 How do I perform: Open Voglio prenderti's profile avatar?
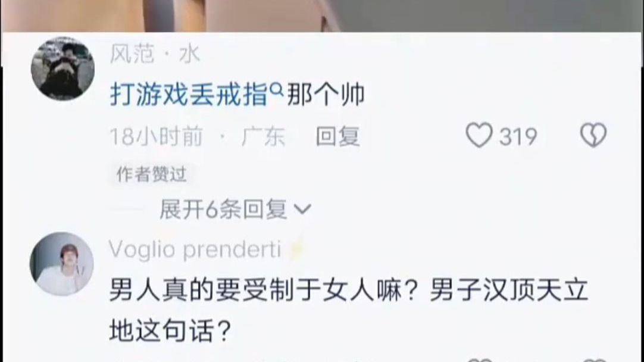pyautogui.click(x=62, y=264)
